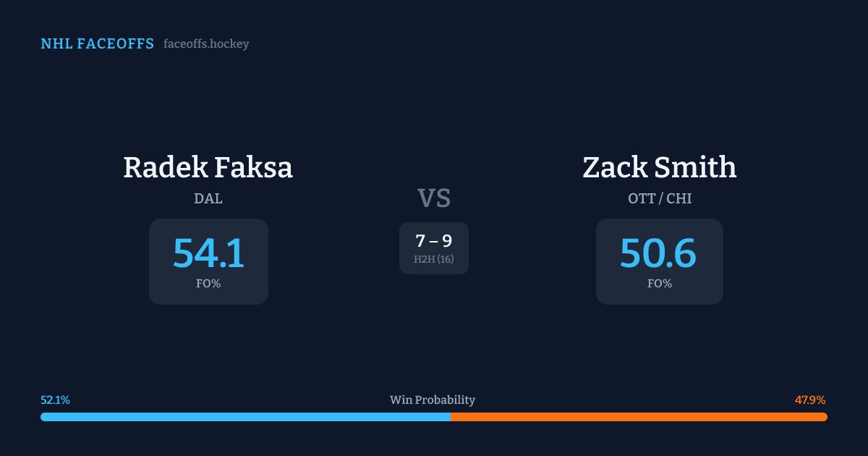Viewport: 868px width, 456px height.
Task: Click the 52.1% win probability figure
Action: 55,400
